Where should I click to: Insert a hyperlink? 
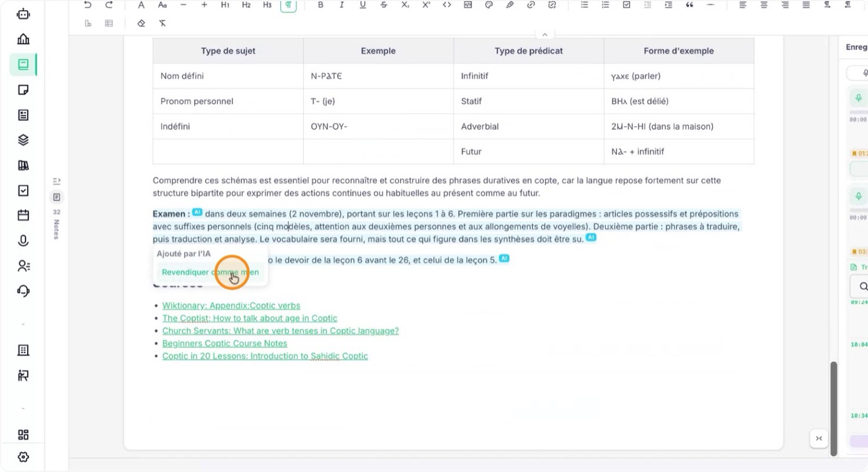click(531, 5)
